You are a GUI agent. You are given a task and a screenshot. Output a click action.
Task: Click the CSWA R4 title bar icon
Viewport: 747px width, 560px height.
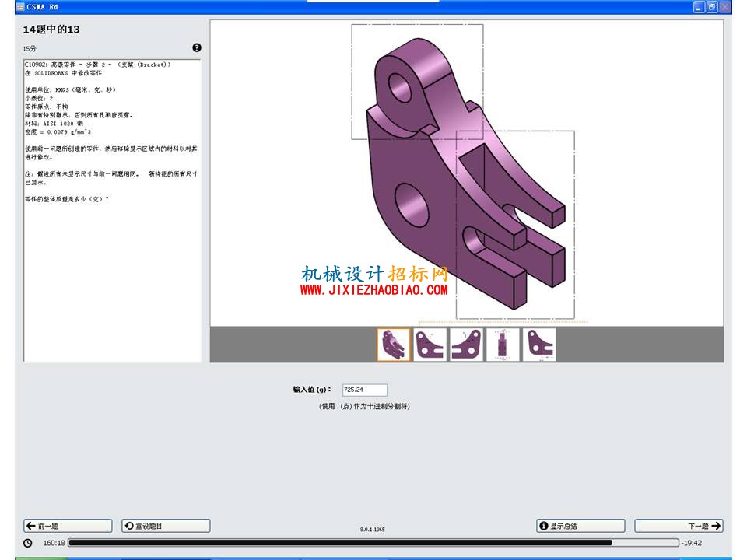[20, 7]
